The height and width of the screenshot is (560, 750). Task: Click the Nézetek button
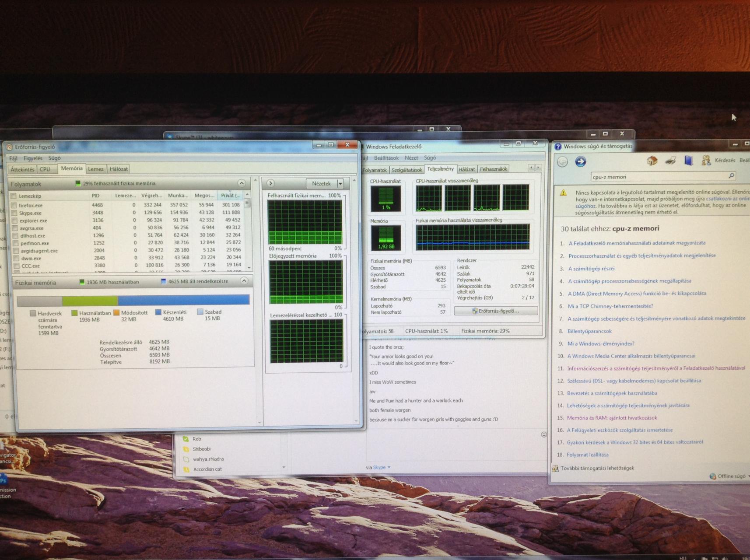(321, 184)
